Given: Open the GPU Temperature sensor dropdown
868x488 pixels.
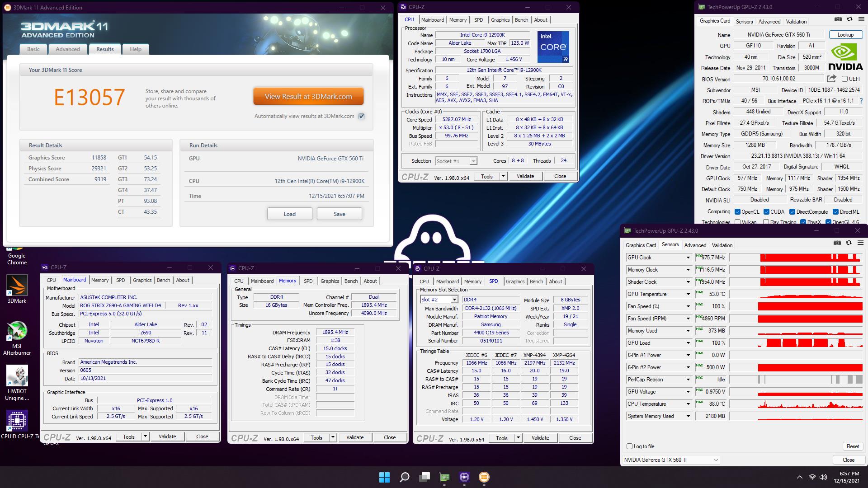Looking at the screenshot, I should pos(688,294).
